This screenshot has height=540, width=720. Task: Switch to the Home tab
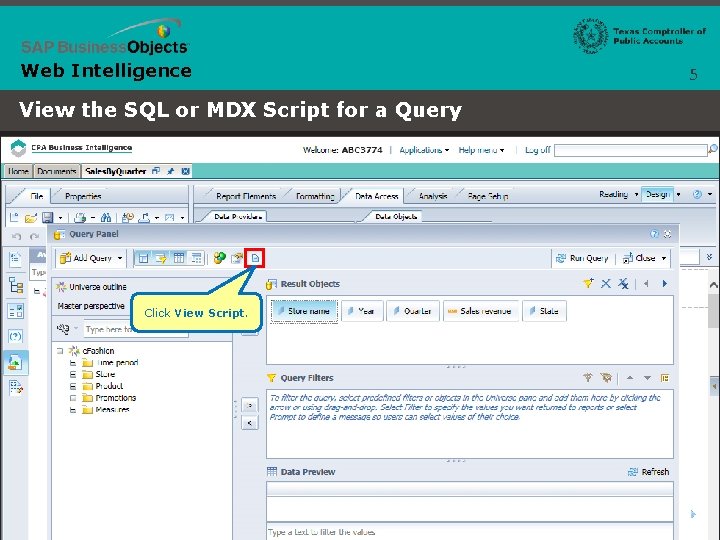18,171
